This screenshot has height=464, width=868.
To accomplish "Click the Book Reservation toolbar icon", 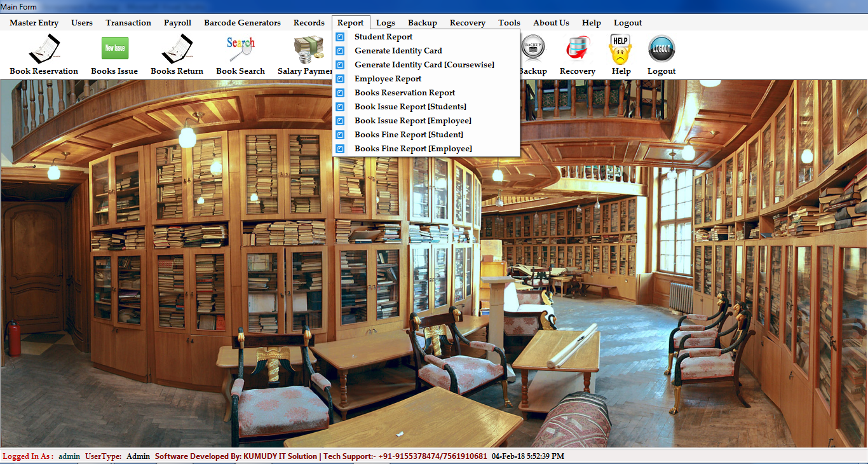I will point(44,49).
